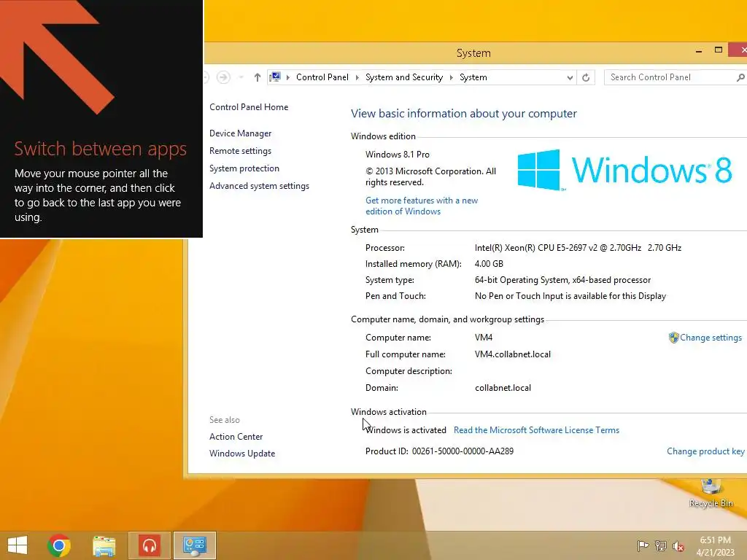The height and width of the screenshot is (560, 747).
Task: Click the shield icon beside Change settings
Action: (673, 338)
